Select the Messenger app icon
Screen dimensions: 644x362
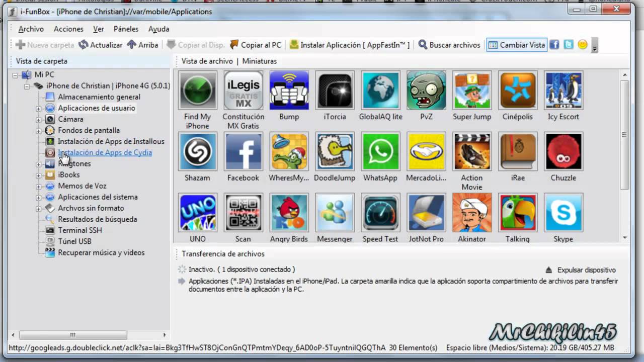pos(335,213)
